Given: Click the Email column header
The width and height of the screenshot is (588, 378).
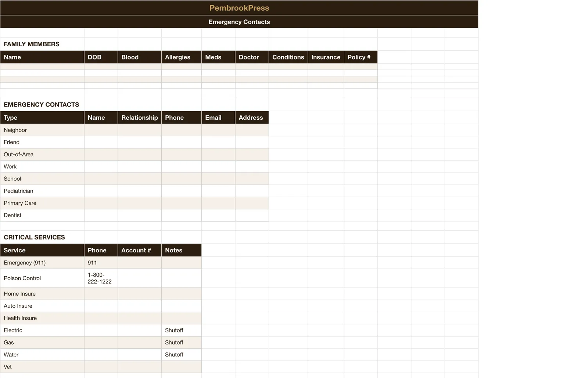Looking at the screenshot, I should click(x=218, y=118).
